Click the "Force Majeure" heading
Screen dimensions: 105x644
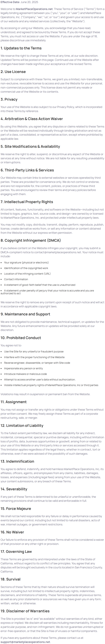pyautogui.click(x=16, y=509)
